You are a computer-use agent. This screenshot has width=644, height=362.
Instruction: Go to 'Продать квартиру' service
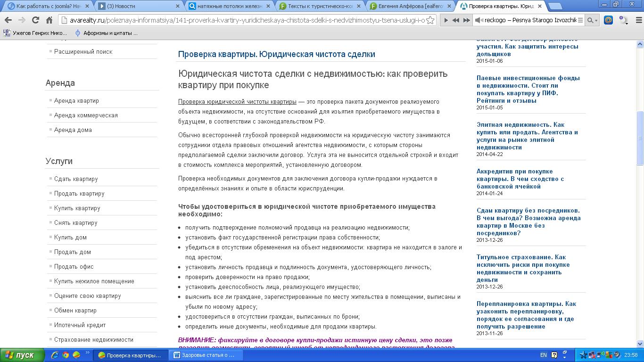point(79,193)
